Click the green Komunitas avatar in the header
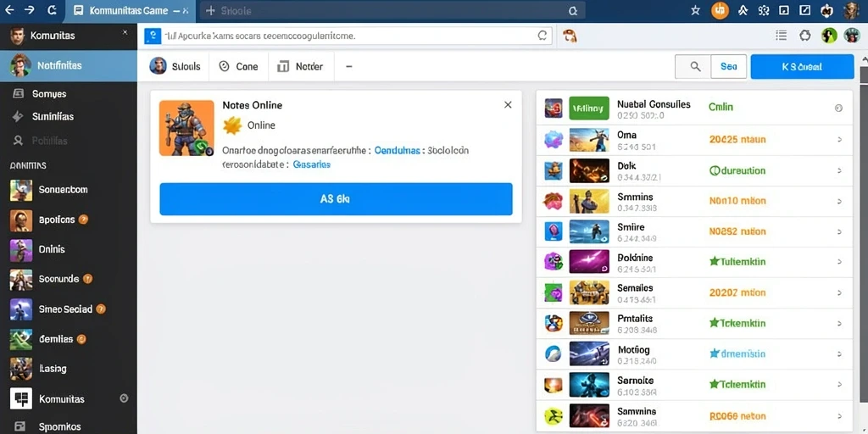The width and height of the screenshot is (868, 434). (x=829, y=36)
